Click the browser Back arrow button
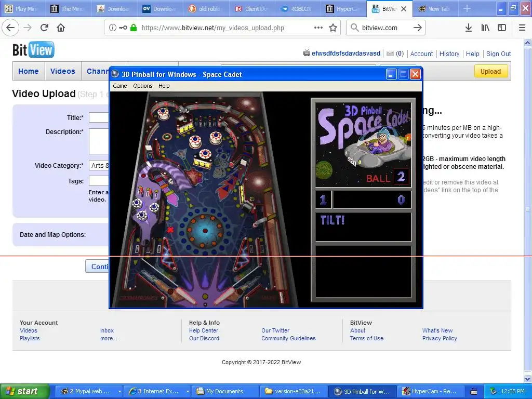Screen dimensions: 532x399 10,28
